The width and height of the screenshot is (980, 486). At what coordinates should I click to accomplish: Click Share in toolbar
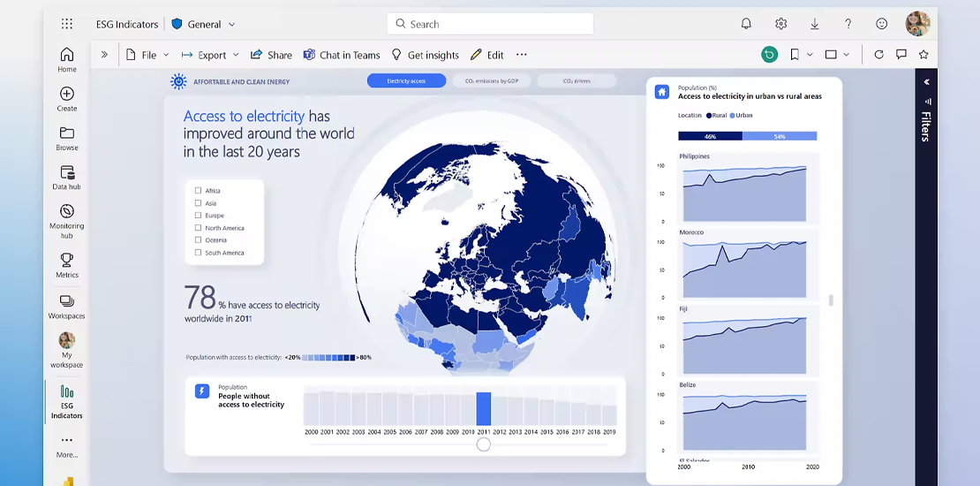click(271, 55)
